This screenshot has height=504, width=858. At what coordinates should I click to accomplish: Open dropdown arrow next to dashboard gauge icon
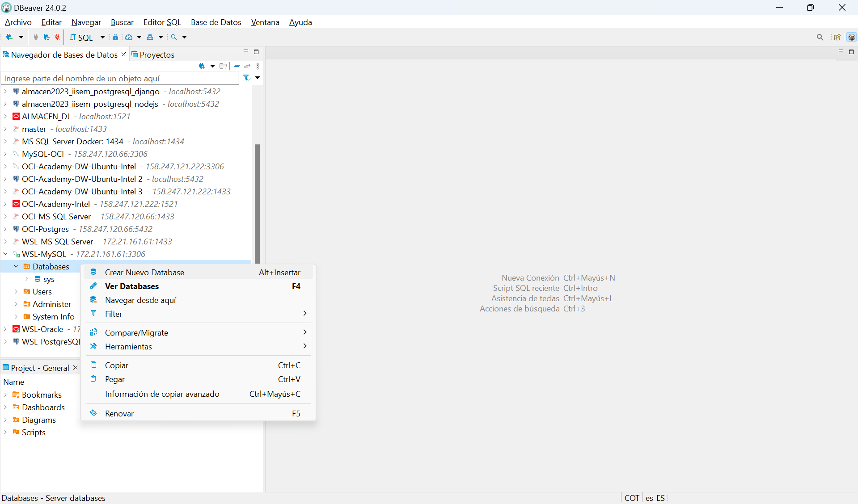click(x=139, y=37)
